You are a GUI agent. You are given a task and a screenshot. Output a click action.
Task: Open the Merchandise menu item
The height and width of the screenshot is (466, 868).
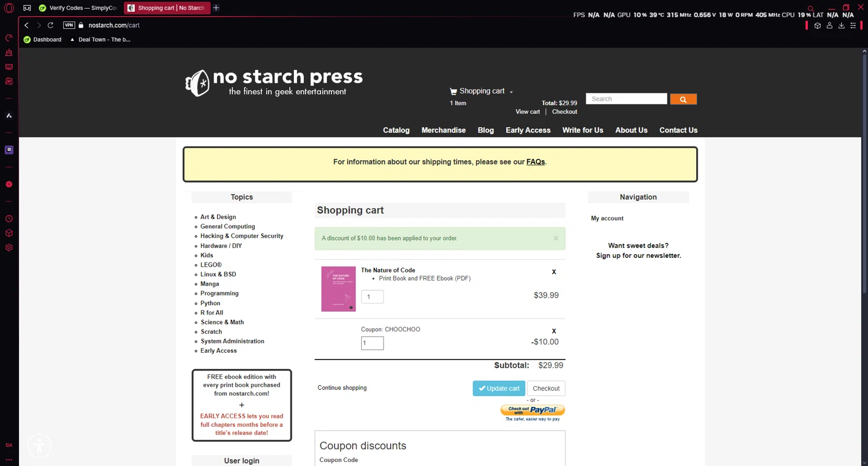[443, 130]
